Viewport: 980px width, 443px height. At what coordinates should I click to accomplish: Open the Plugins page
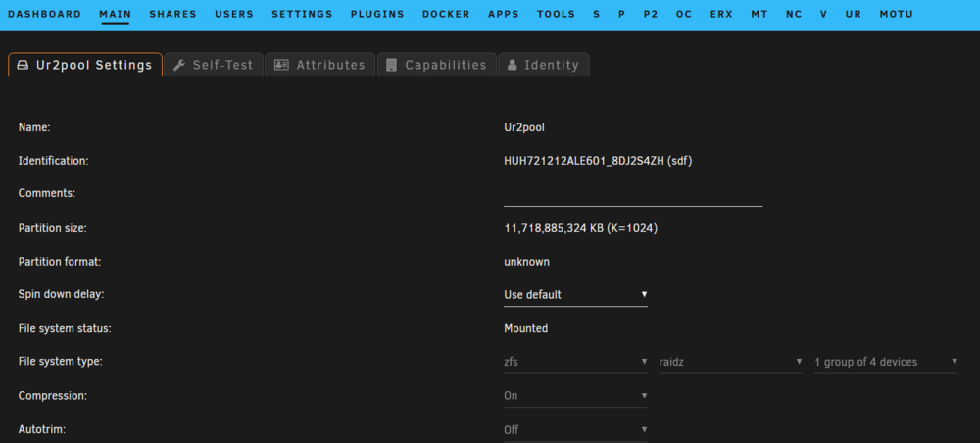377,14
